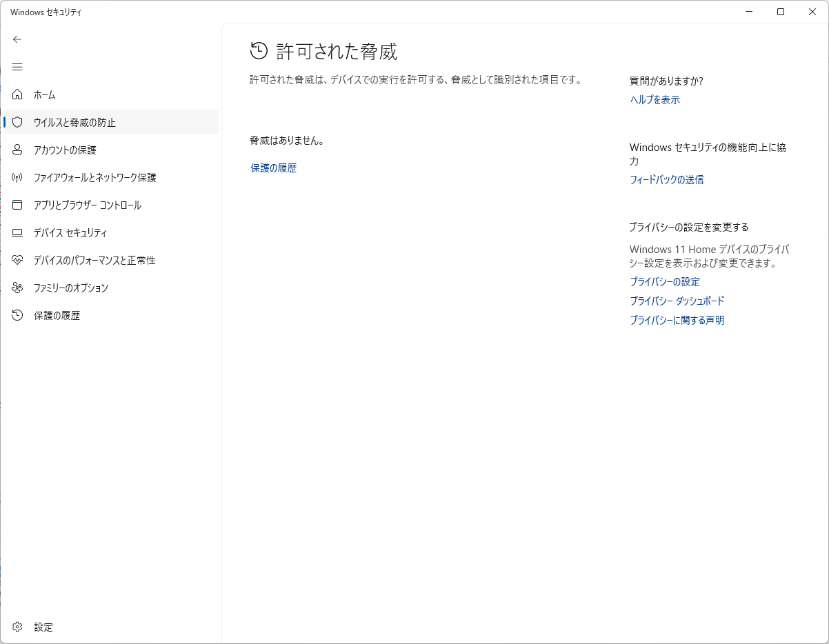This screenshot has width=829, height=644.
Task: Open the ヘルプを表示 link
Action: coord(655,99)
